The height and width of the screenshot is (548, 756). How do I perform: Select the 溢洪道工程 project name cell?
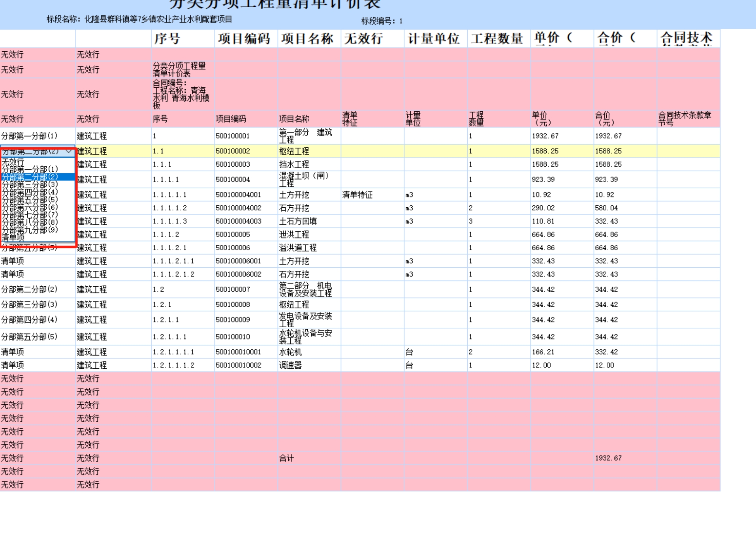pos(298,248)
